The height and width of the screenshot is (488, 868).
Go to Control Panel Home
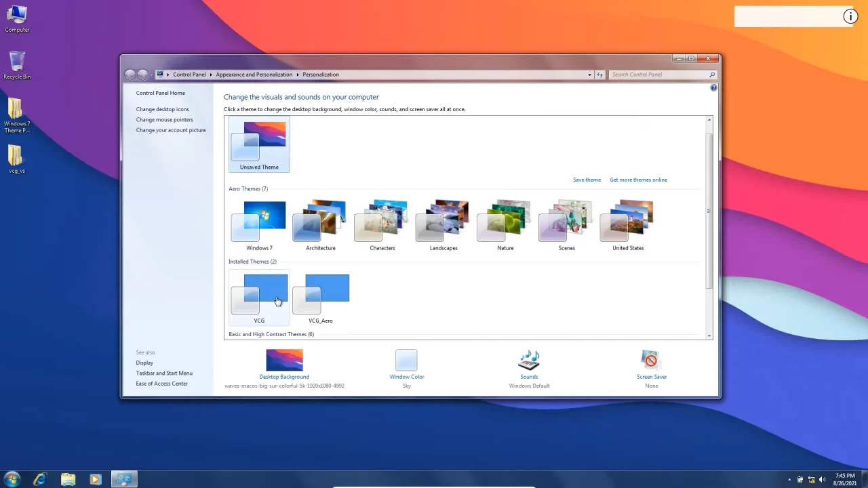[x=160, y=93]
